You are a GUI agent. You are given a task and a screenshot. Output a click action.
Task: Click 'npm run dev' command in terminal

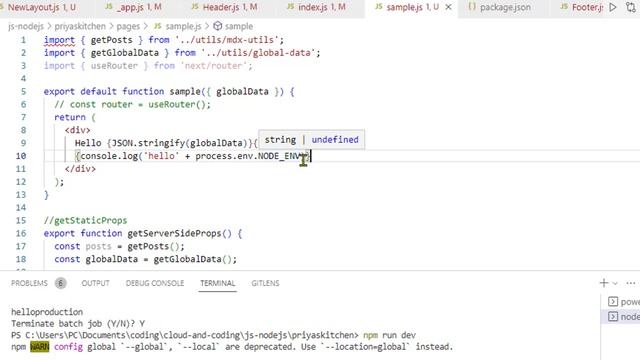pyautogui.click(x=389, y=335)
